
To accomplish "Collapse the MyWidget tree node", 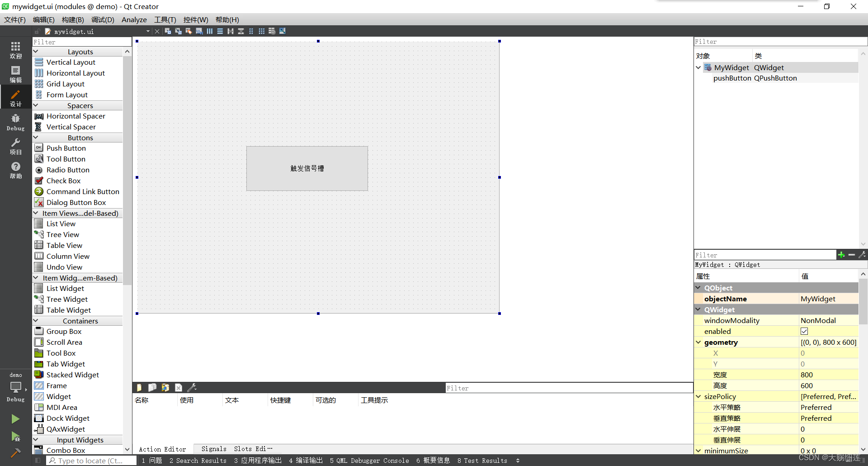I will coord(698,67).
